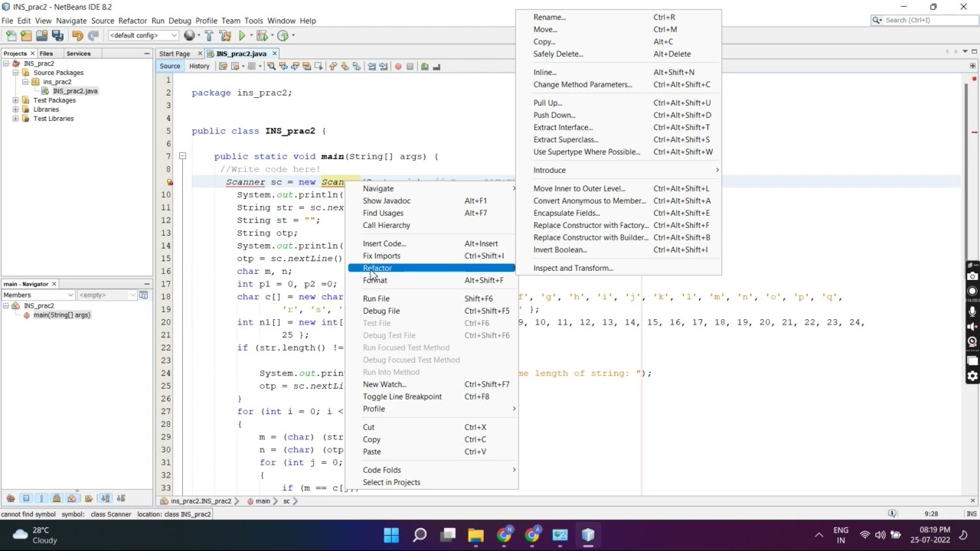Click the Save All toolbar icon

[x=57, y=35]
